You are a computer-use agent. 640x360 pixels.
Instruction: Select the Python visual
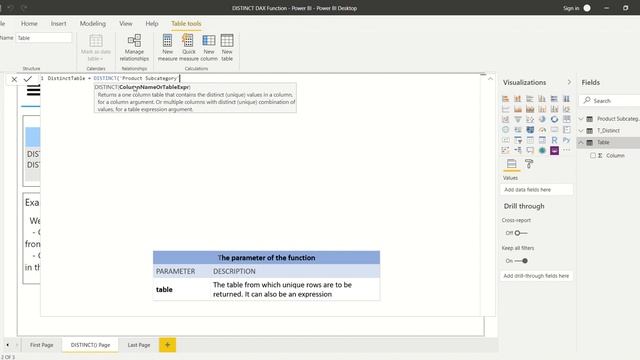coord(567,140)
